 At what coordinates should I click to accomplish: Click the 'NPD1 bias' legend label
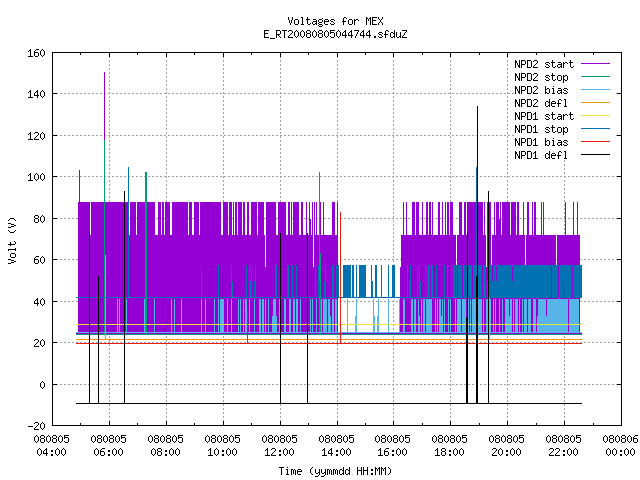[541, 142]
